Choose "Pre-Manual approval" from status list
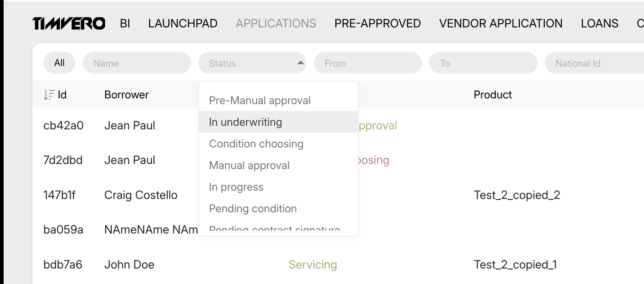Screen dimensions: 644x284 click(260, 101)
